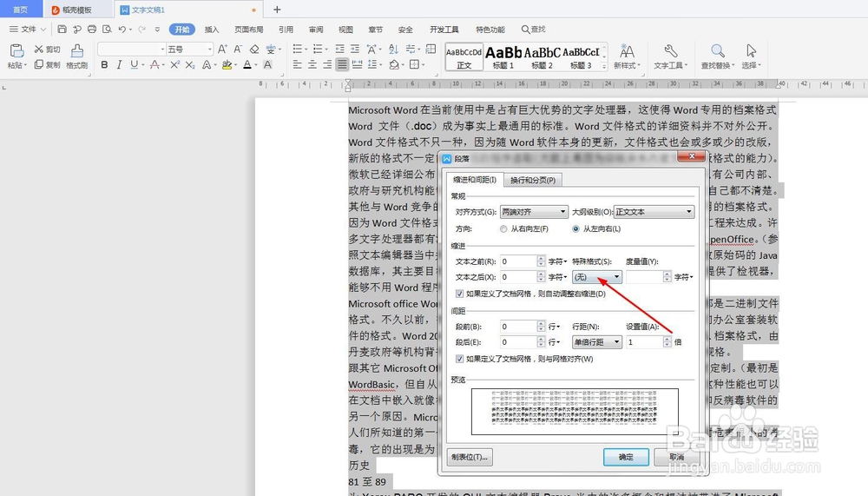Open the 视图 ribbon tab
Image resolution: width=868 pixels, height=496 pixels.
coord(345,30)
